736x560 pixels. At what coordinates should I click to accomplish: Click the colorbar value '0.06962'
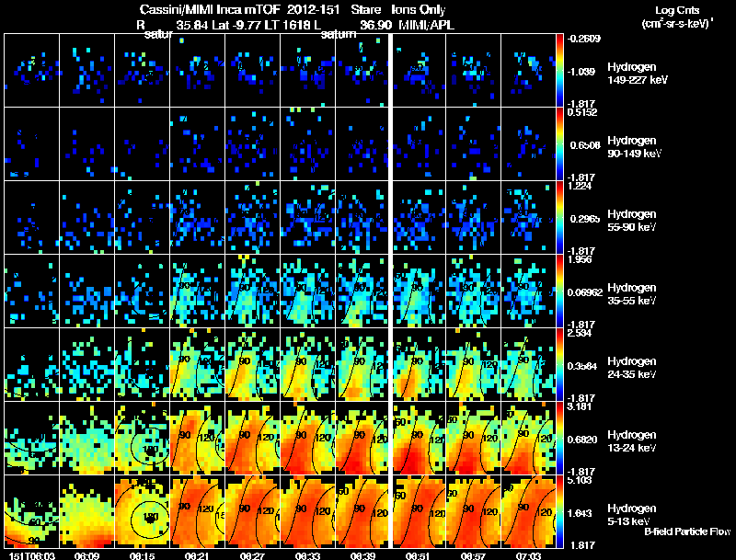point(585,292)
